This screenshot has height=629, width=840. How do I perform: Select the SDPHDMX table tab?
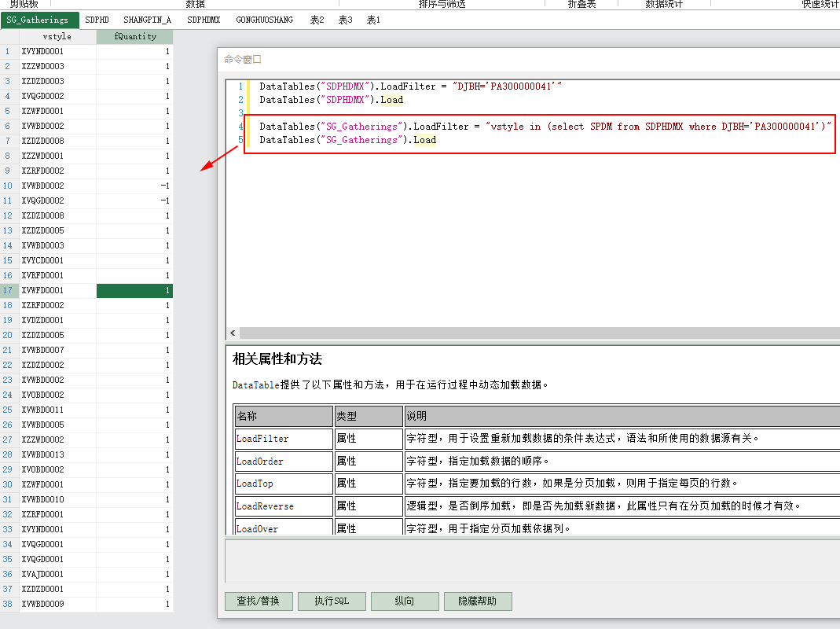pos(204,20)
